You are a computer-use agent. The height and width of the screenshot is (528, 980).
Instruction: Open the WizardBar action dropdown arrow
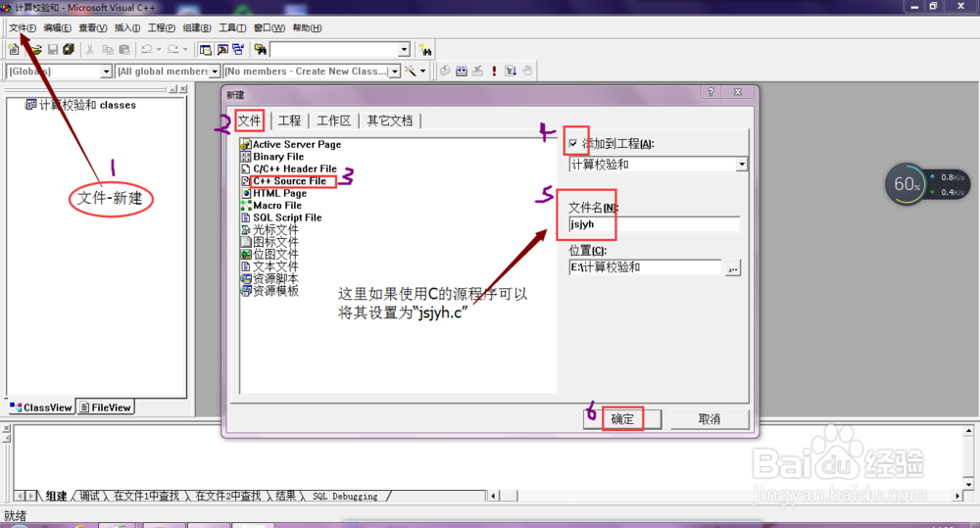click(423, 71)
